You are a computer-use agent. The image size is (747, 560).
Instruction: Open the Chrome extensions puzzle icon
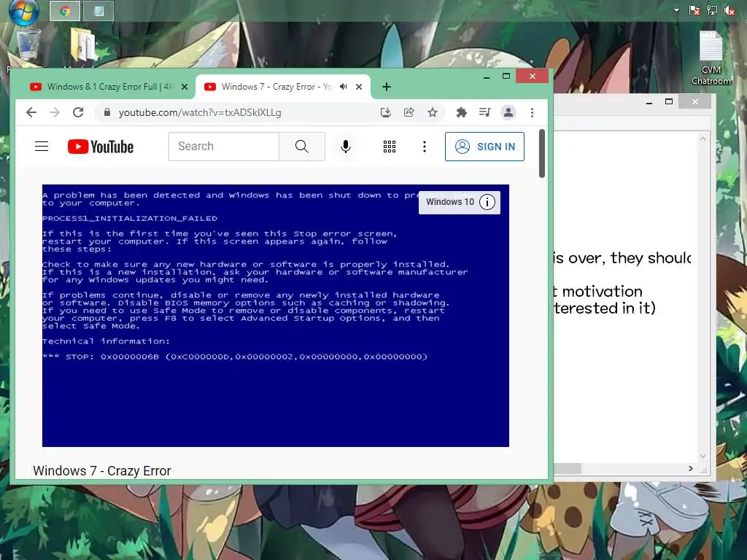[461, 112]
